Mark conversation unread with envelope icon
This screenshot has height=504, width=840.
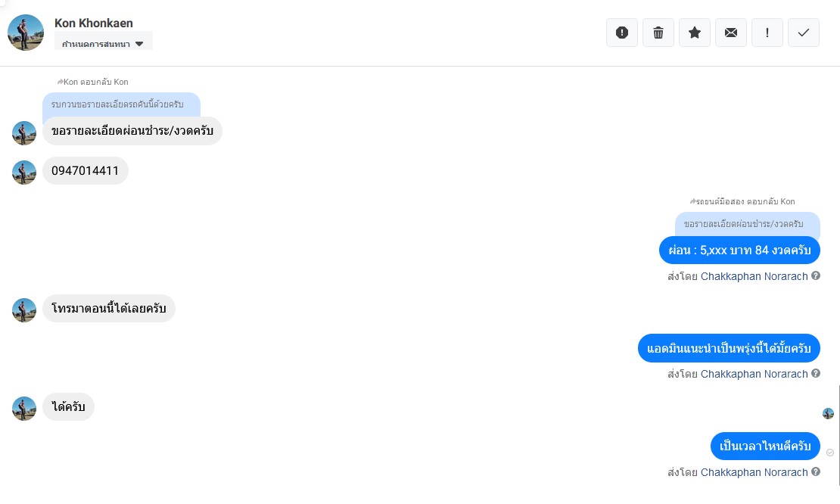pos(731,33)
